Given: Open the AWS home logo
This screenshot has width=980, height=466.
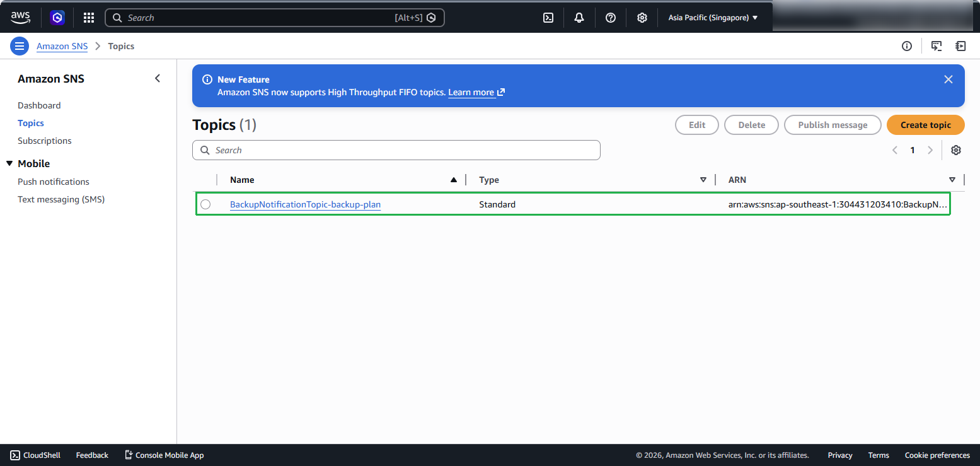Looking at the screenshot, I should pos(20,18).
